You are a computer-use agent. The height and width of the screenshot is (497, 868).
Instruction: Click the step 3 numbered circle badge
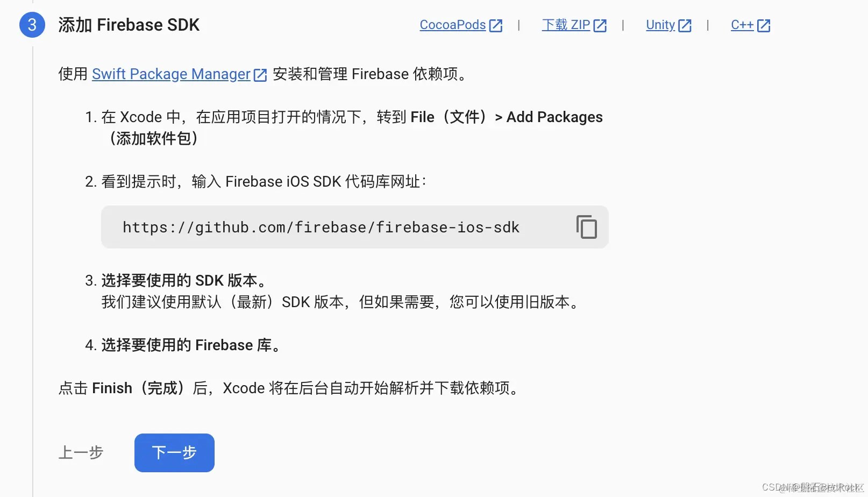pos(32,25)
